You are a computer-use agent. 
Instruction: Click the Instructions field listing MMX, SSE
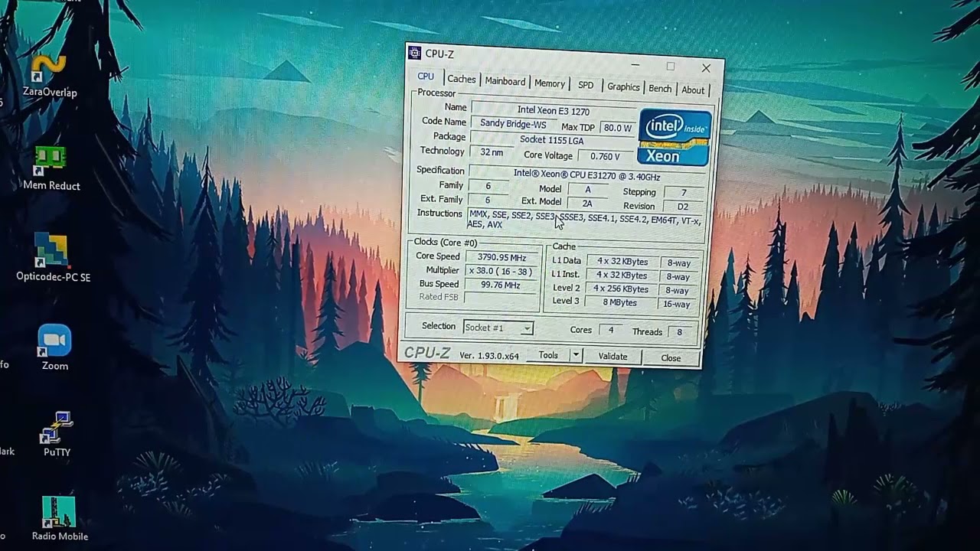point(584,220)
